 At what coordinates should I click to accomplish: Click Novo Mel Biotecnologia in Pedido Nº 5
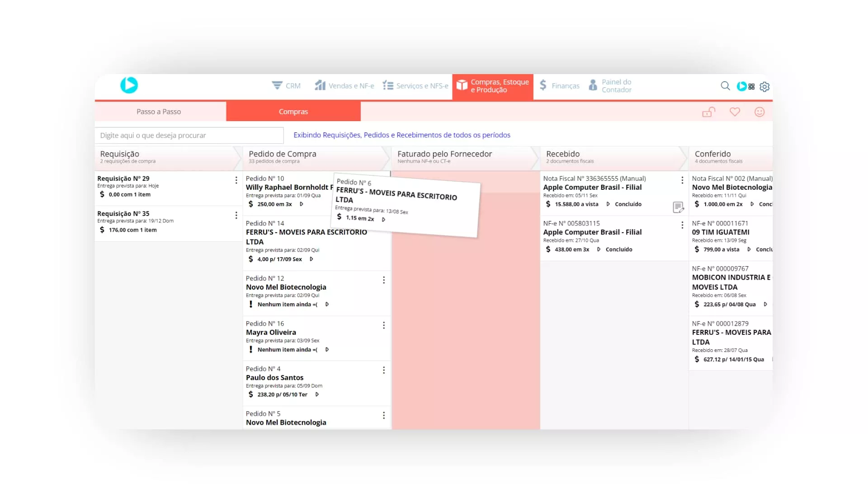click(286, 422)
